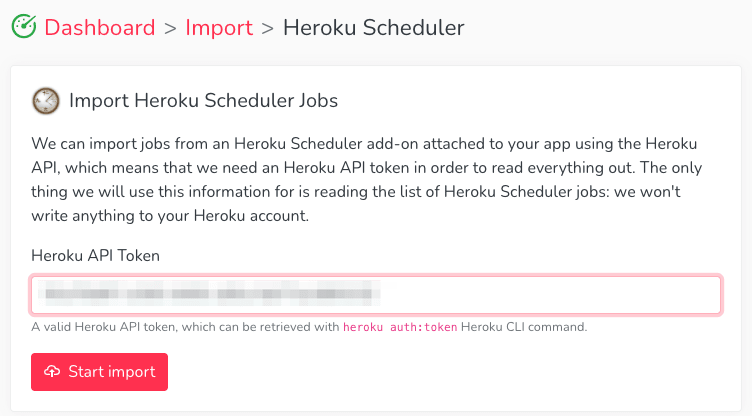Viewport: 752px width, 416px height.
Task: Click the Heroku Scheduler clock icon
Action: pos(46,101)
